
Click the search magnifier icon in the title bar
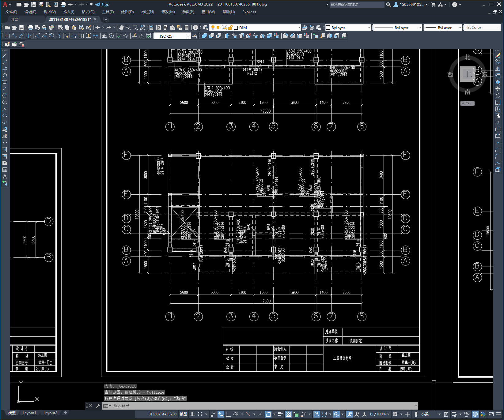388,4
